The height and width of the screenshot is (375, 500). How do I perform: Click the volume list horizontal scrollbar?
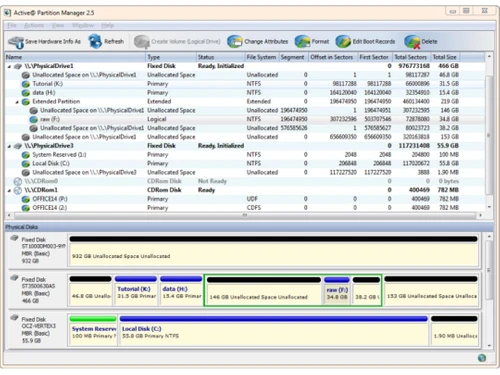(245, 215)
